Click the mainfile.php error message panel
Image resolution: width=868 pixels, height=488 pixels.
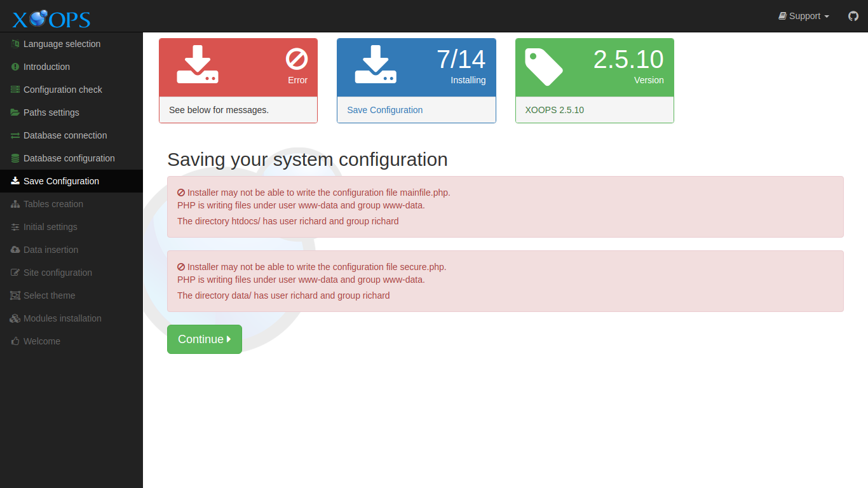pyautogui.click(x=505, y=207)
